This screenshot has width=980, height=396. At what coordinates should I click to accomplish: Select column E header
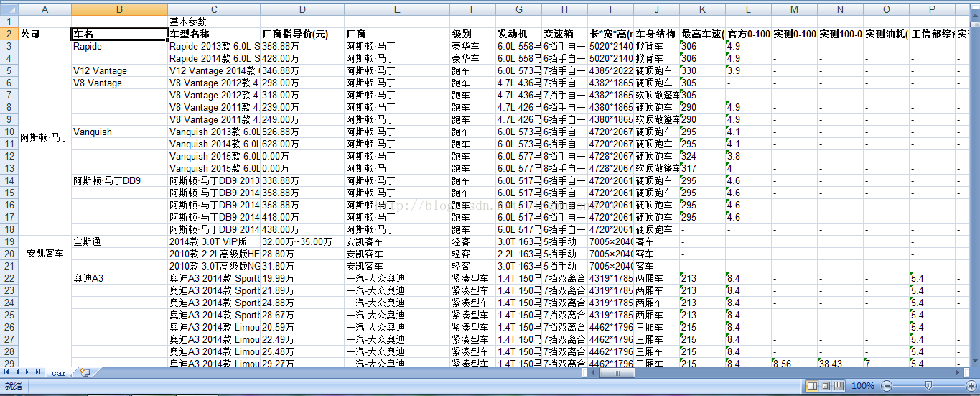[397, 9]
